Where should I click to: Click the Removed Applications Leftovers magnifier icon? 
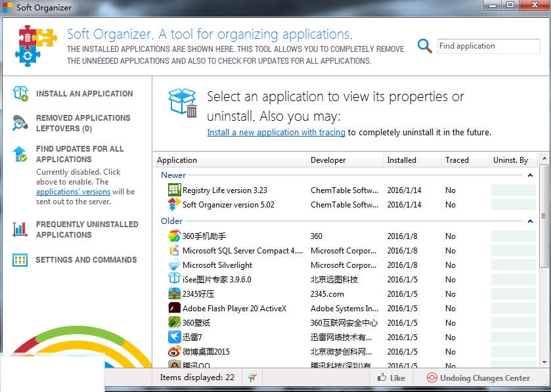coord(20,123)
